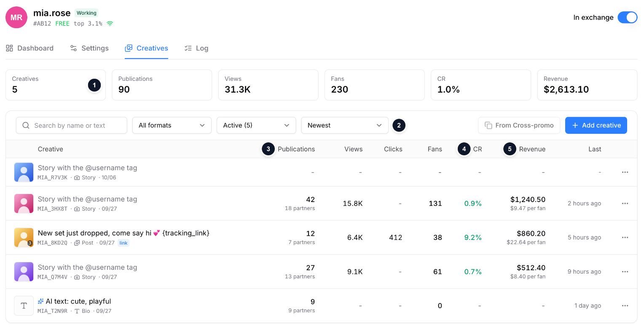This screenshot has height=330, width=644.
Task: Sort by the Last column header
Action: (x=595, y=149)
